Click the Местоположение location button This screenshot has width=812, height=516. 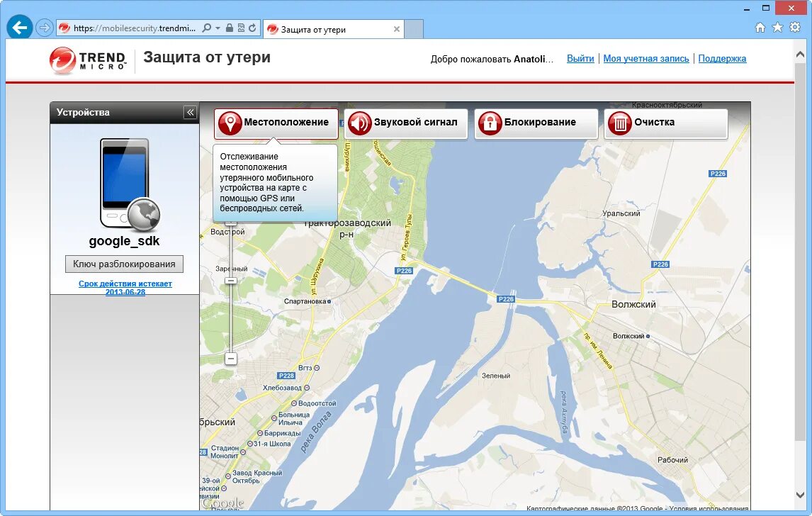pos(276,123)
